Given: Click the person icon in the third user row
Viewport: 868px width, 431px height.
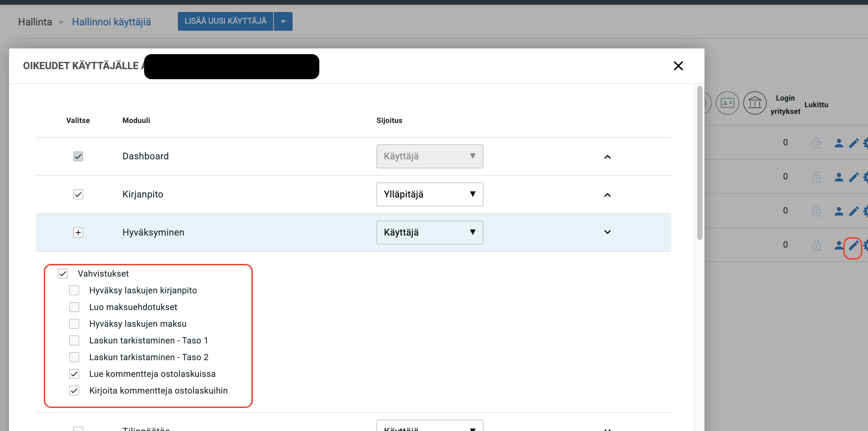Looking at the screenshot, I should coord(838,211).
